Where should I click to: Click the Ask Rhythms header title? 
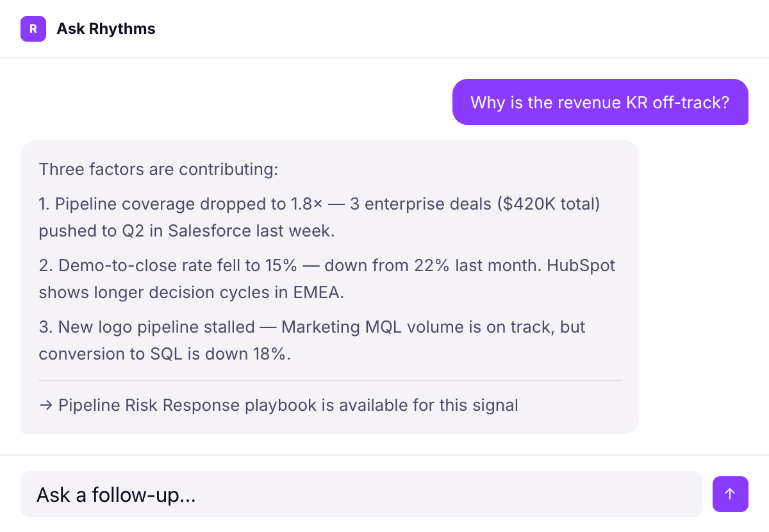click(106, 29)
